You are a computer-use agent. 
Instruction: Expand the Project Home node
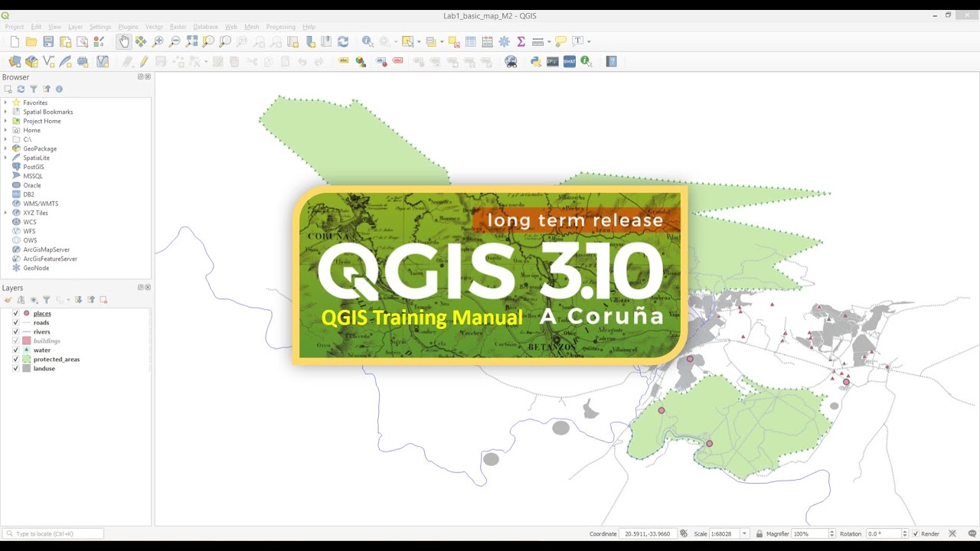tap(5, 121)
